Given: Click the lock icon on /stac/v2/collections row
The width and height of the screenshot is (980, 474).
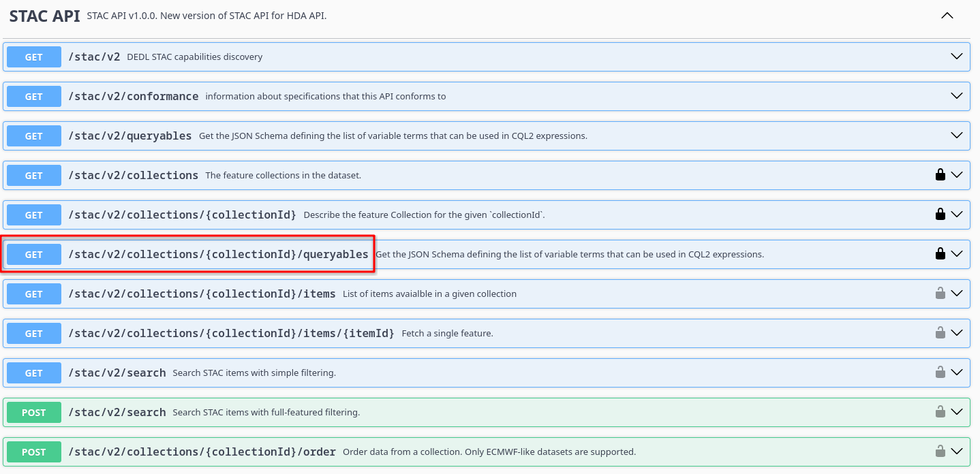Looking at the screenshot, I should coord(940,175).
